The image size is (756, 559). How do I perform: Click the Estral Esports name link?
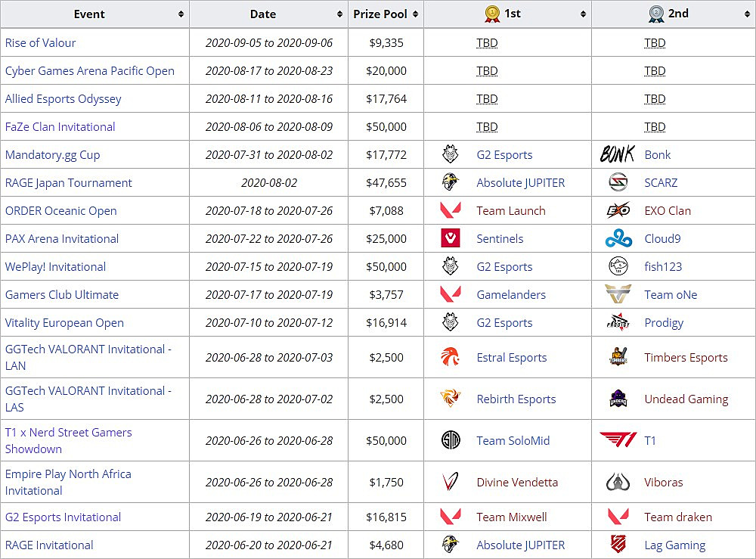point(512,357)
